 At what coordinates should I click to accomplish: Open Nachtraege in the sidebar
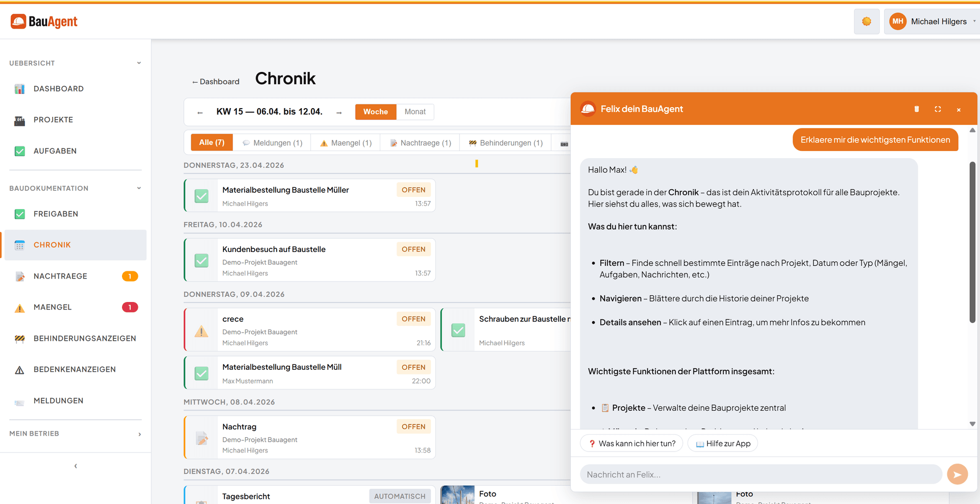[x=60, y=276]
